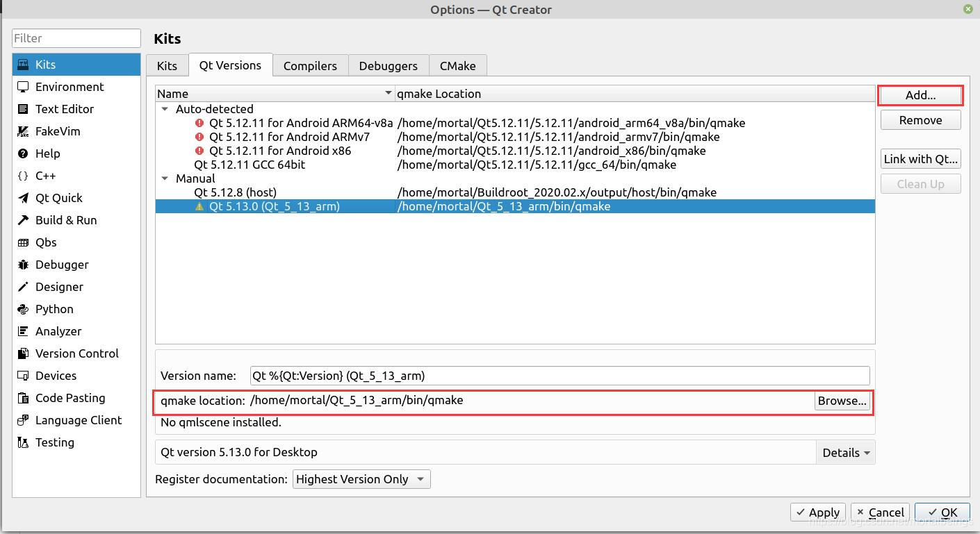This screenshot has height=534, width=980.
Task: Click the Link with Qt... button
Action: point(920,159)
